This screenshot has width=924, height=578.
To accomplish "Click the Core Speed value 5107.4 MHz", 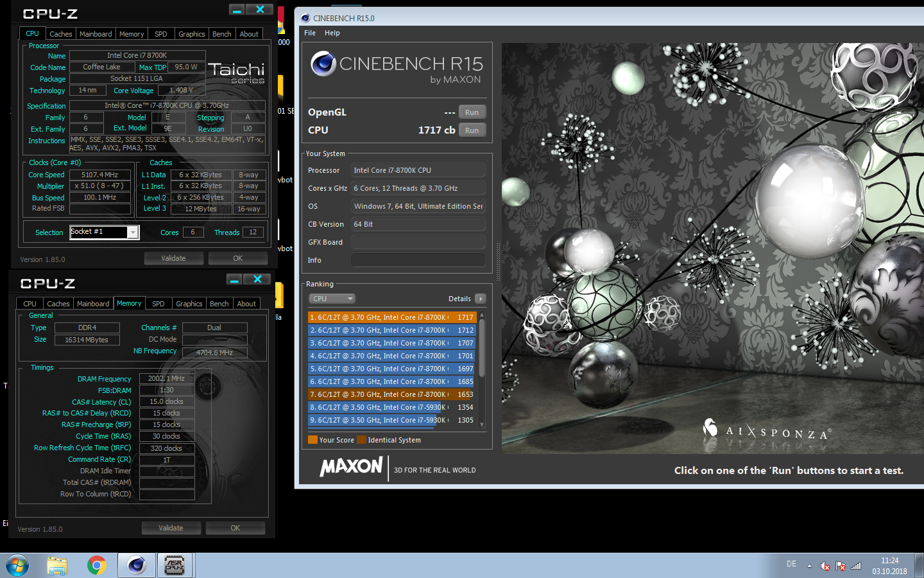I will pos(99,175).
